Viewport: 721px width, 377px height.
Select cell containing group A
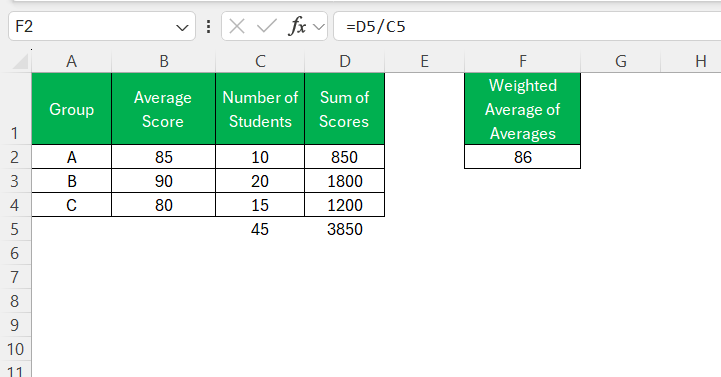[71, 157]
